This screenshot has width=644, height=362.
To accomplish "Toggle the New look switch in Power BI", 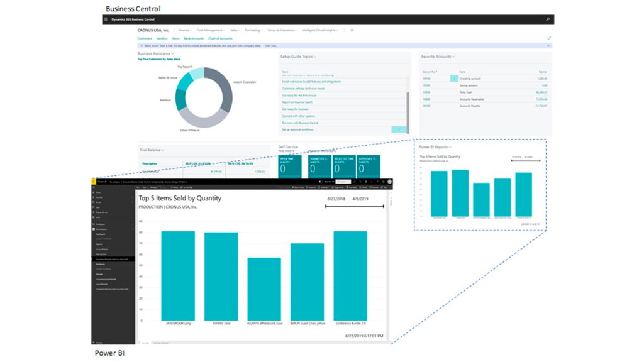I will click(321, 182).
